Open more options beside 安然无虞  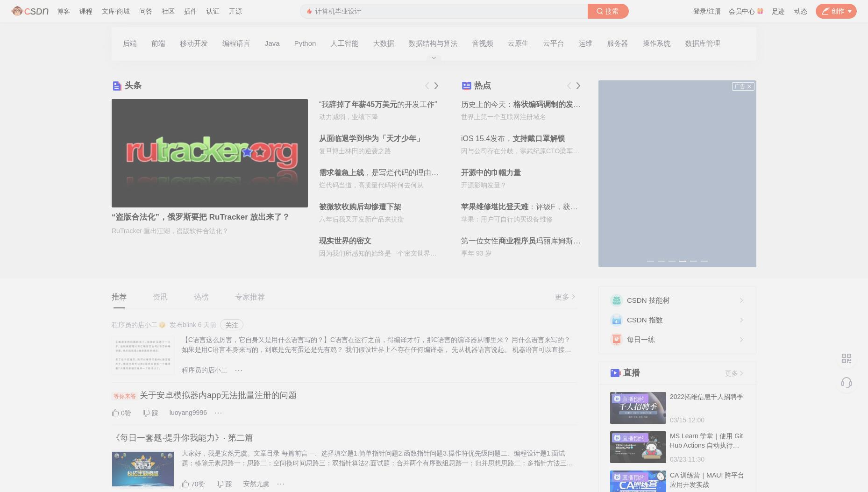tap(281, 484)
